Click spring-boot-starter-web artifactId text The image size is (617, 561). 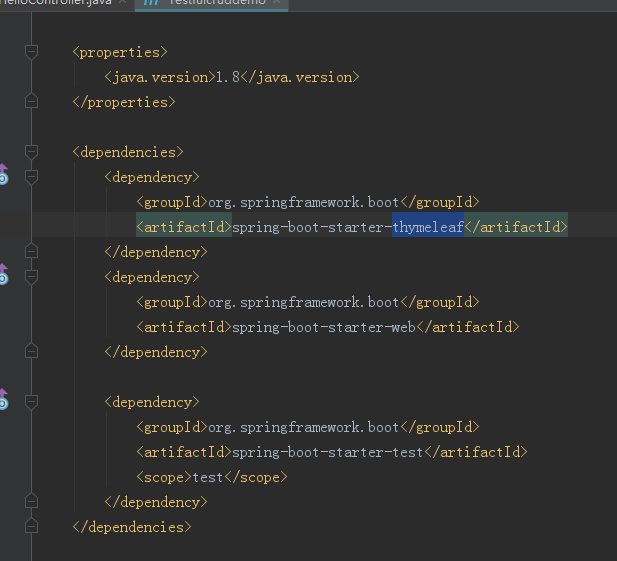click(324, 327)
